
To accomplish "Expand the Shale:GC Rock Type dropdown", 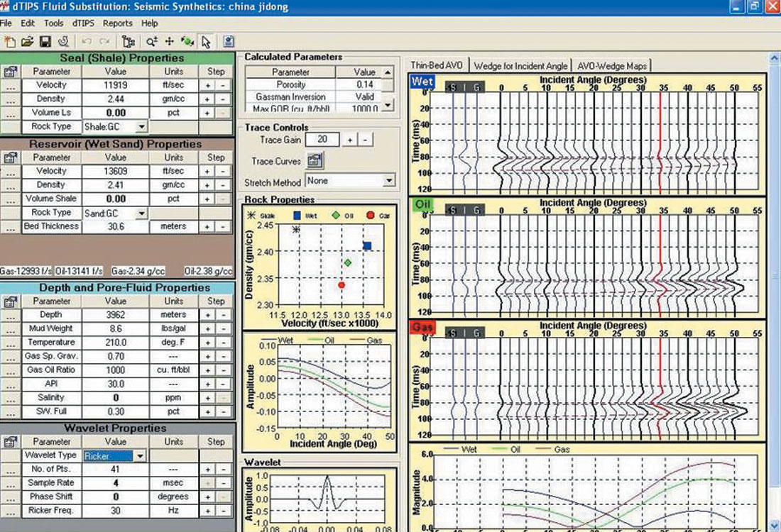I will [141, 127].
